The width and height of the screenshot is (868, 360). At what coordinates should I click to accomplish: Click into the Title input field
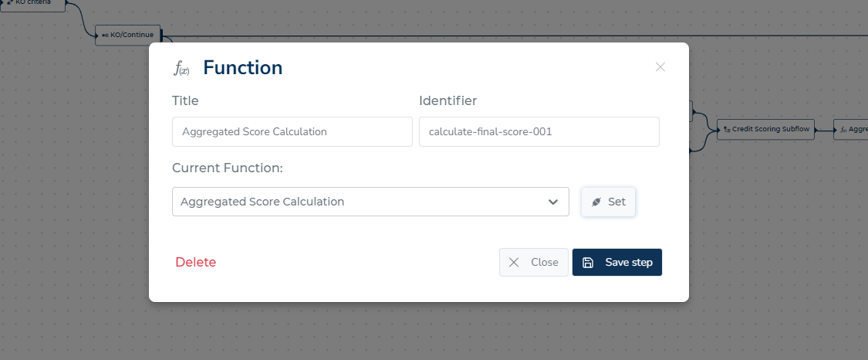point(292,132)
